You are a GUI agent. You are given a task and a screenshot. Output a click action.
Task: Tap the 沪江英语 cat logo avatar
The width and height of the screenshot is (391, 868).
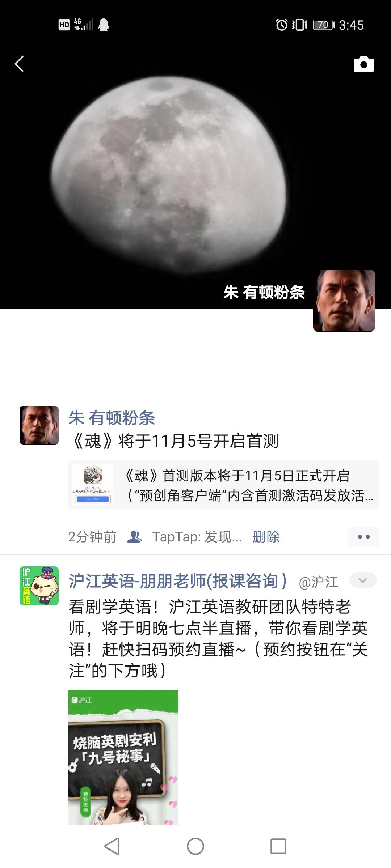pos(39,586)
